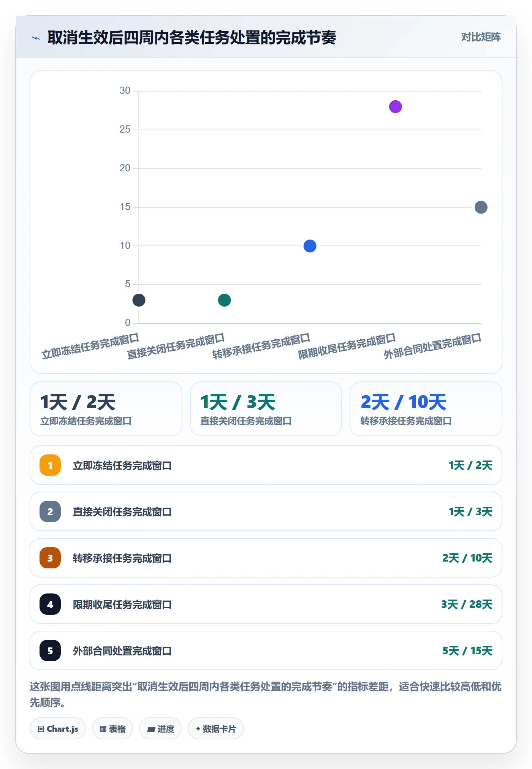Click the lightning icon beside the title
Screen dimensions: 532x769
[36, 38]
